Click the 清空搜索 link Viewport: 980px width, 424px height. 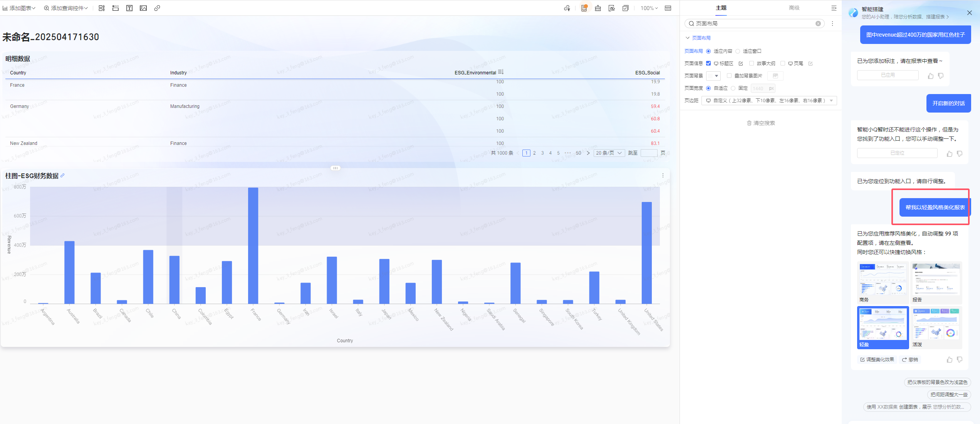click(x=761, y=123)
